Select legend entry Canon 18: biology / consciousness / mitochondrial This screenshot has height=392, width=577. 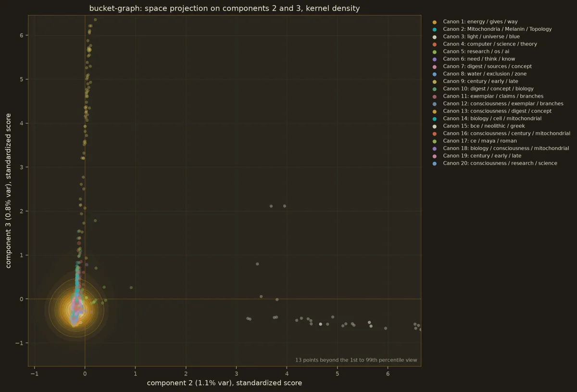click(506, 148)
